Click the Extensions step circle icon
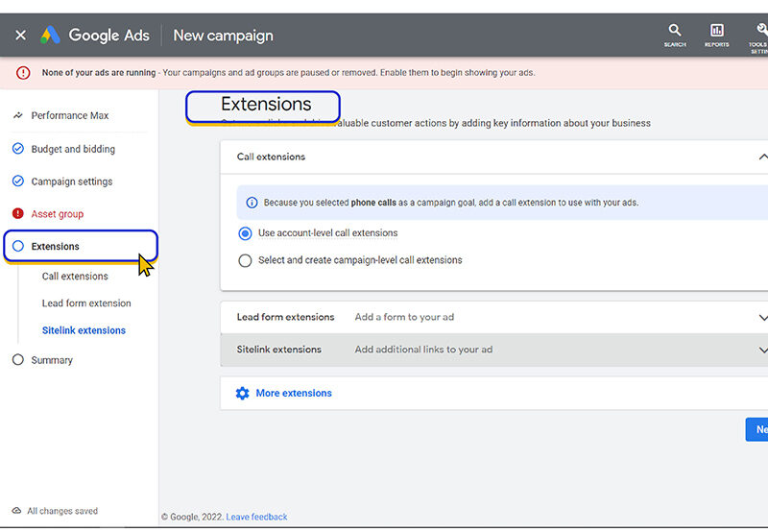Viewport: 768px width, 532px height. 18,246
